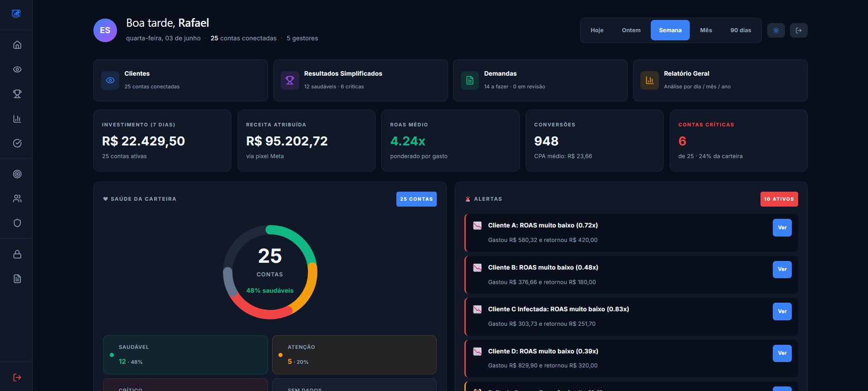Click document icon on Demandas card
This screenshot has height=391, width=868.
pyautogui.click(x=470, y=80)
